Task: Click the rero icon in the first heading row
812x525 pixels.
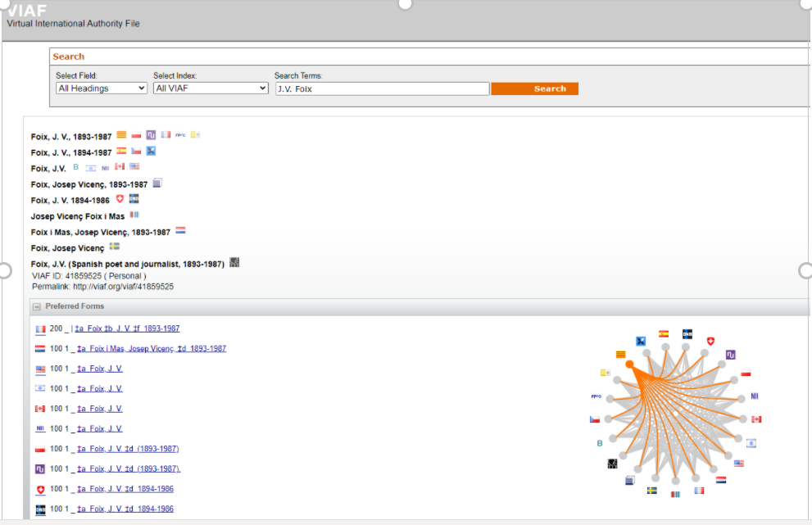Action: point(180,135)
